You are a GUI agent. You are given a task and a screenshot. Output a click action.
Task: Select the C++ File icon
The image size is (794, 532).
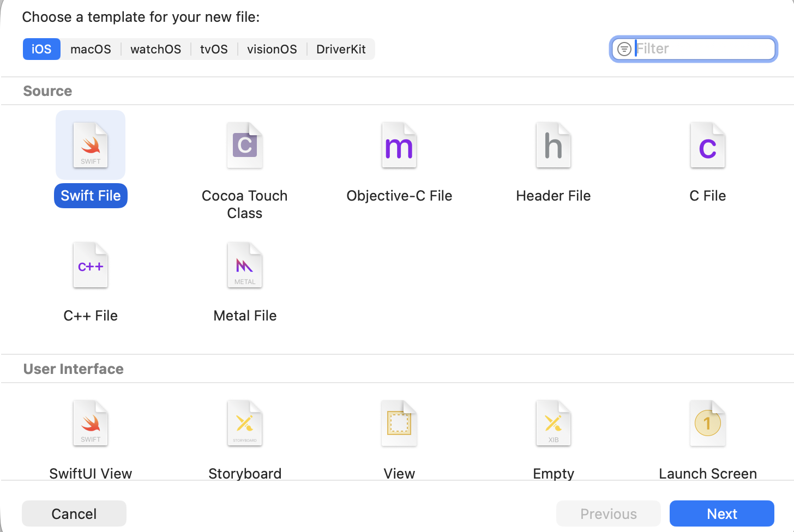(x=91, y=265)
